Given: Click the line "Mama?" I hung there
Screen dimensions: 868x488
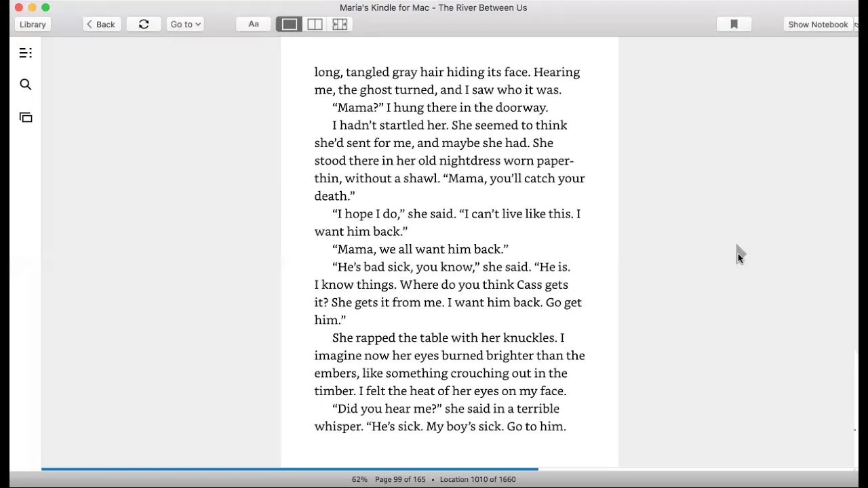Looking at the screenshot, I should coord(440,107).
